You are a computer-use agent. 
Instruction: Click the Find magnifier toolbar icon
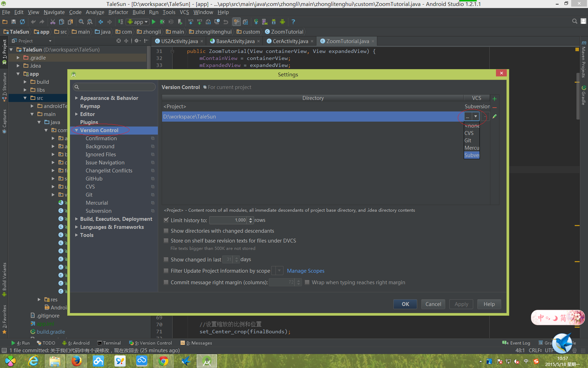tap(81, 22)
